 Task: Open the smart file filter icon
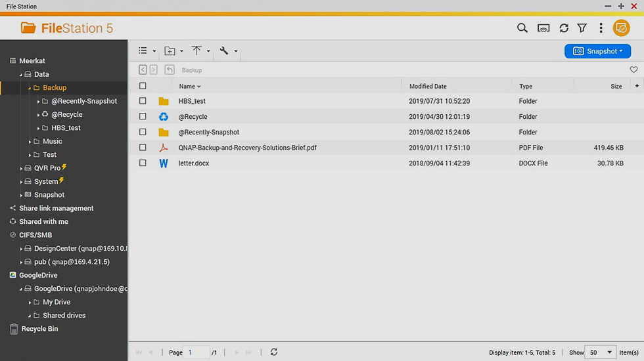click(x=582, y=28)
